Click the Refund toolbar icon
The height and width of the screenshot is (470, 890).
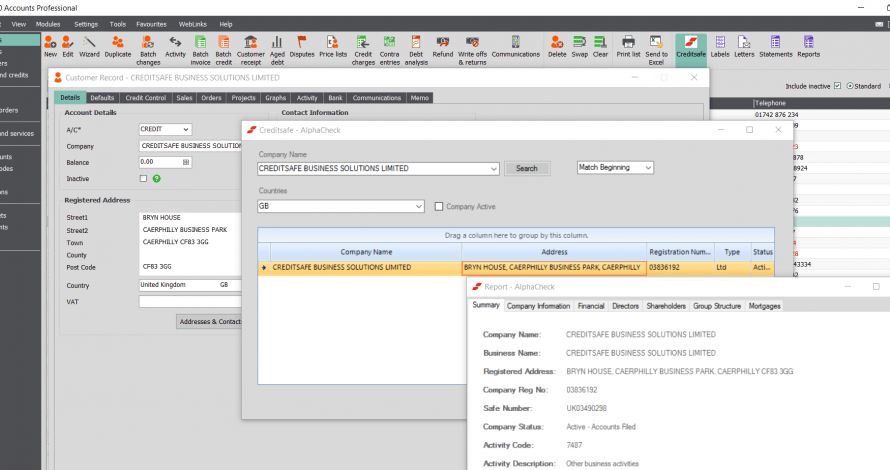pyautogui.click(x=443, y=46)
